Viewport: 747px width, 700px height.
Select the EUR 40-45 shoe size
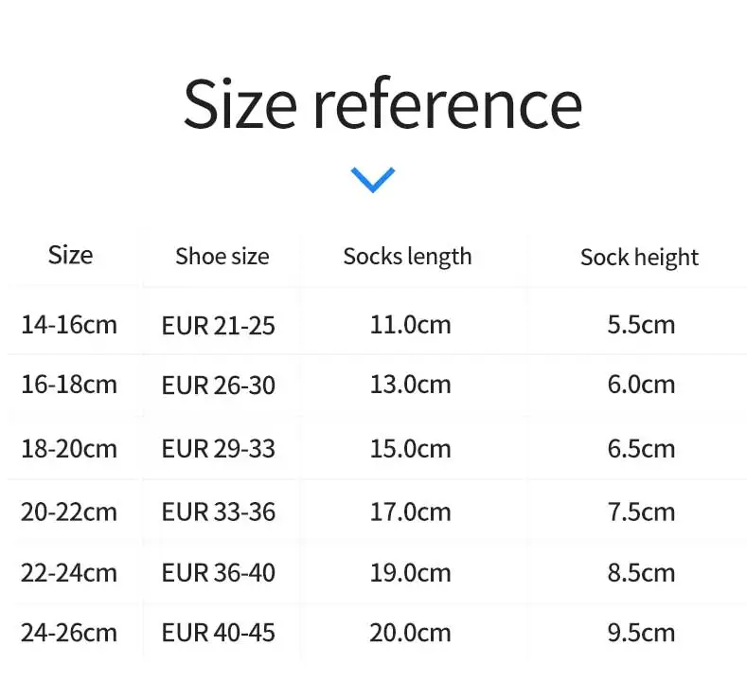coord(219,633)
